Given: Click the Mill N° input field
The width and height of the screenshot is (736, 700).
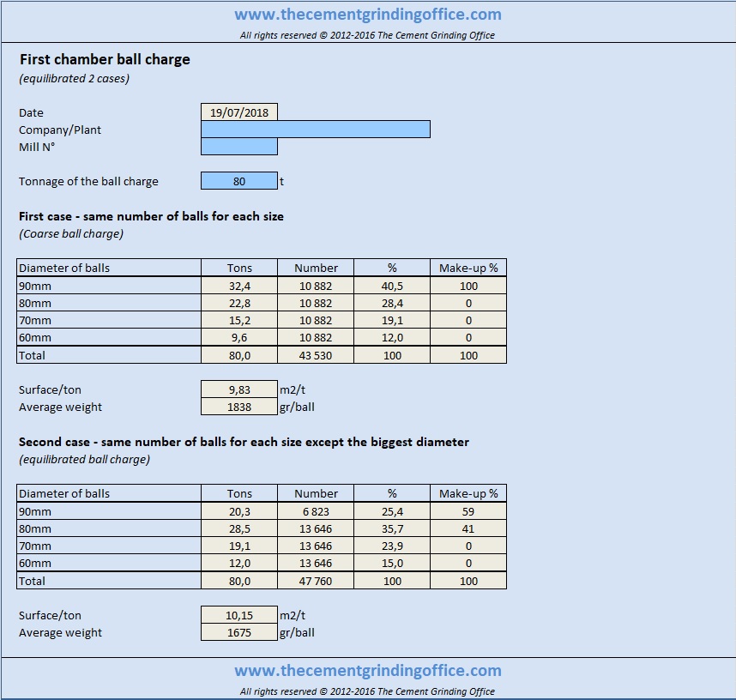Looking at the screenshot, I should pyautogui.click(x=239, y=146).
